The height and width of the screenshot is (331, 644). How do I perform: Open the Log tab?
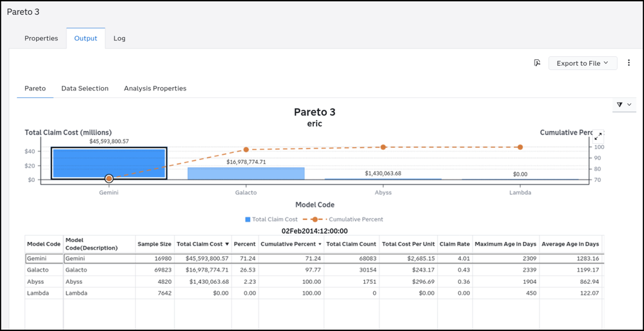coord(119,38)
